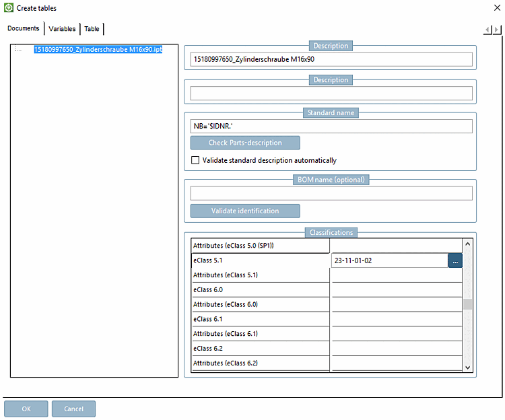The height and width of the screenshot is (420, 505).
Task: Click the Standard name input field
Action: 331,126
